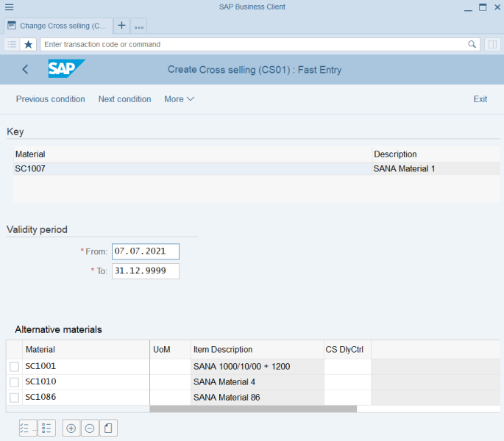Click the delete row minus icon
Viewport: 504px width, 441px height.
click(x=90, y=429)
